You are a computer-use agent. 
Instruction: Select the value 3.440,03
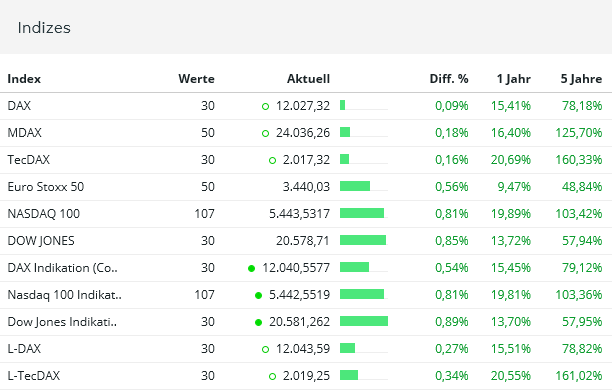[x=306, y=187]
